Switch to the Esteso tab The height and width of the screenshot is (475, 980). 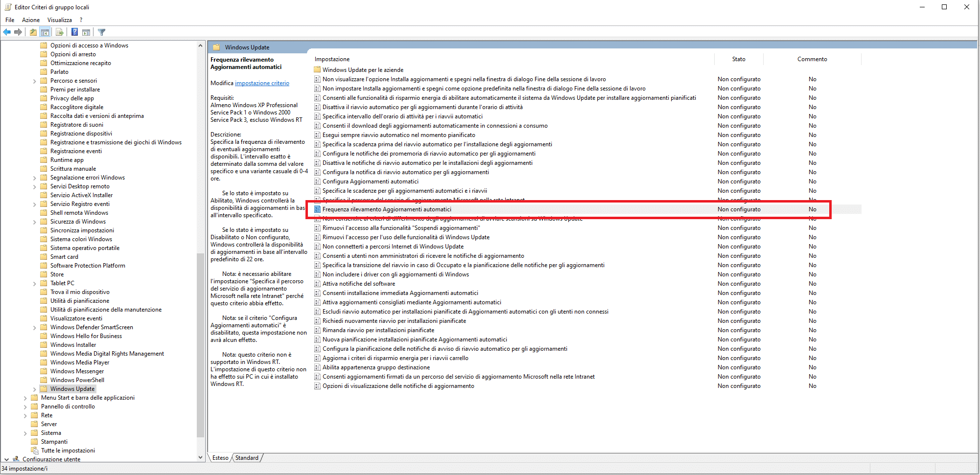[x=220, y=458]
